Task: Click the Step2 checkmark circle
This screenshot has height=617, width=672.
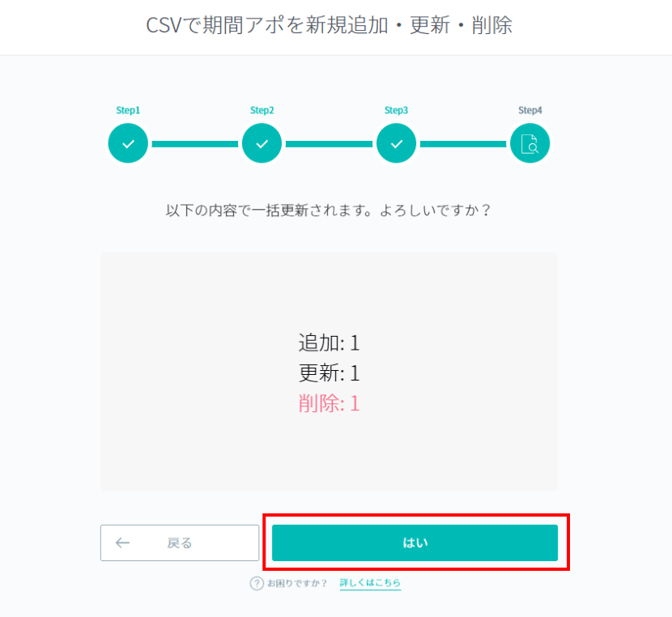Action: point(262,143)
